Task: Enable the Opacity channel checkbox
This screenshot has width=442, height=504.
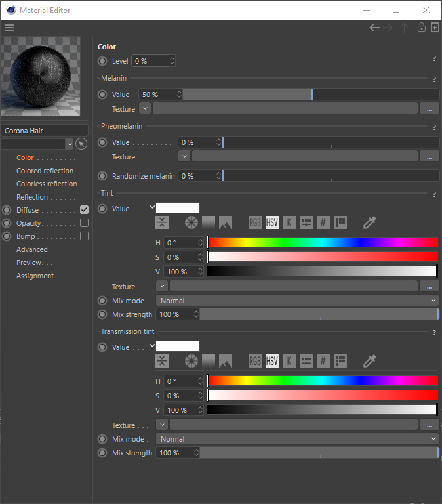Action: tap(84, 223)
